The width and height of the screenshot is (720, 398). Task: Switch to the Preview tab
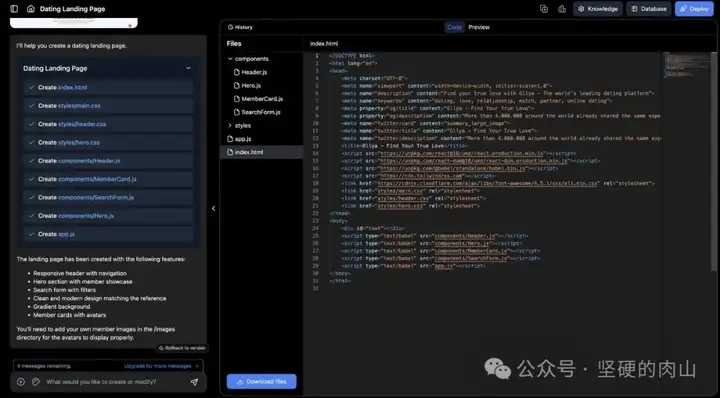point(479,27)
